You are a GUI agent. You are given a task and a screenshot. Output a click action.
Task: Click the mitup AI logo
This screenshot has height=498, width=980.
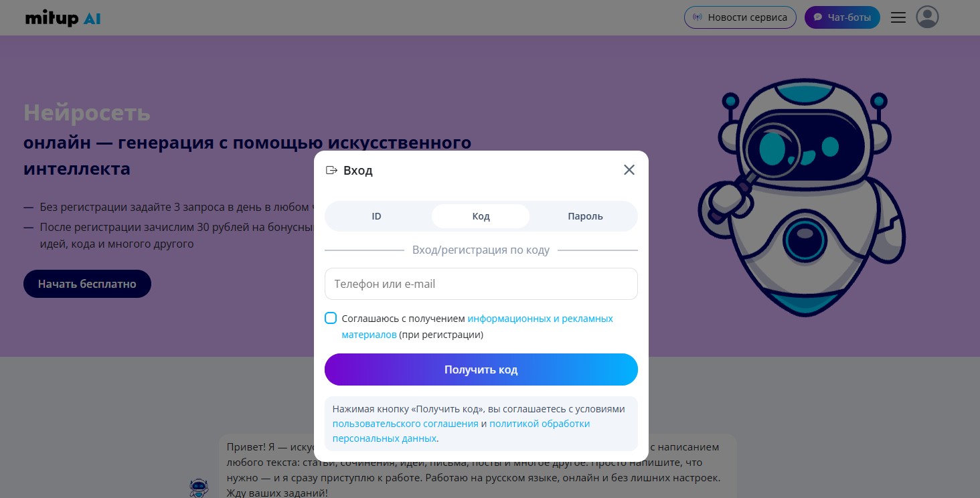coord(63,18)
